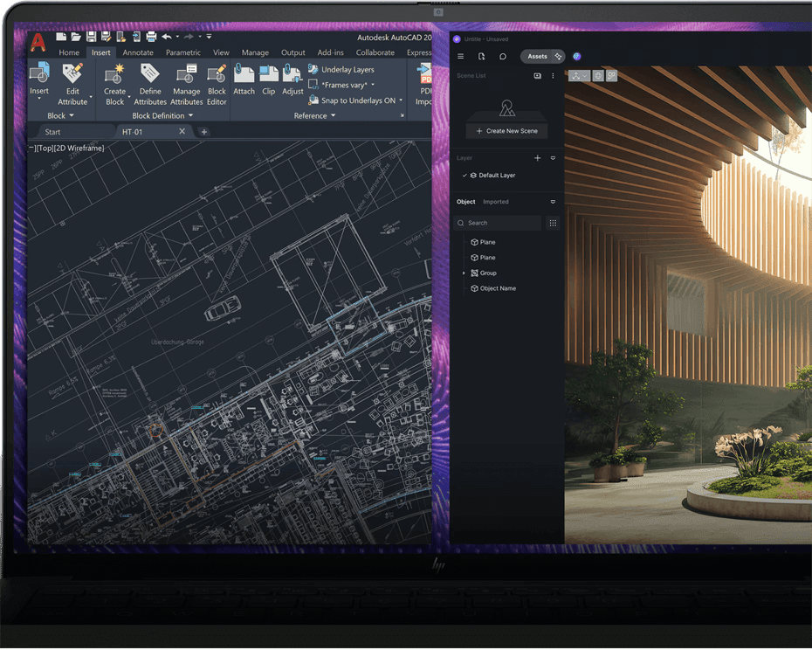812x650 pixels.
Task: Switch to the Manage ribbon tab
Action: coord(255,52)
